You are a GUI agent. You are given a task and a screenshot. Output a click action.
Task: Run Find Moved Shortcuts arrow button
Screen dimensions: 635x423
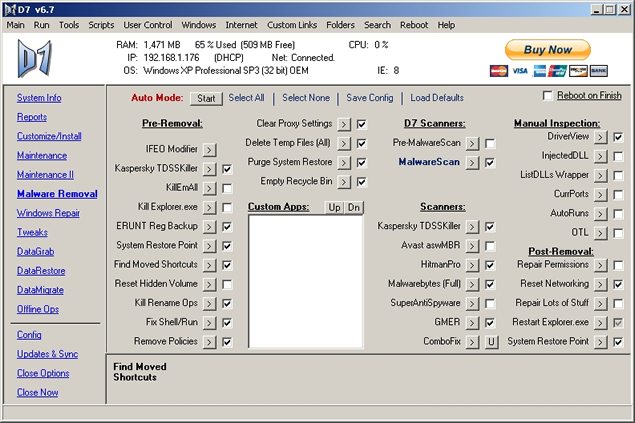tap(209, 265)
